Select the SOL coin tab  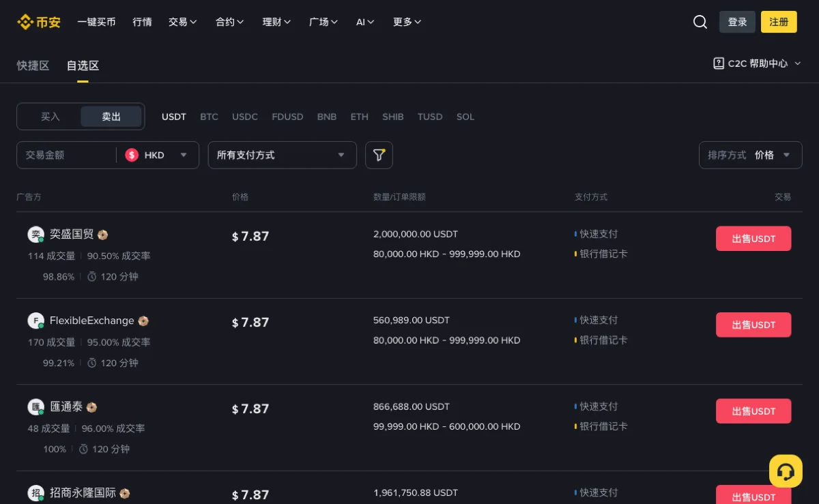pos(465,117)
